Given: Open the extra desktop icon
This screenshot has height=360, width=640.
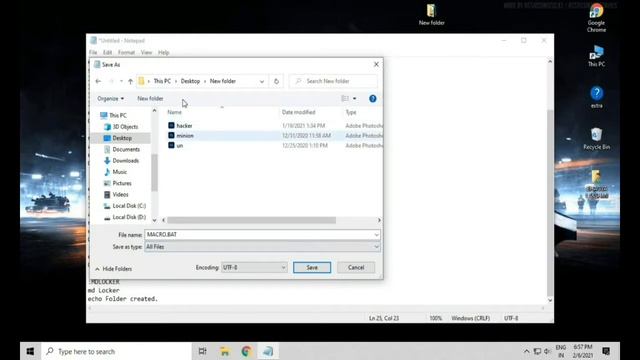Looking at the screenshot, I should 596,97.
